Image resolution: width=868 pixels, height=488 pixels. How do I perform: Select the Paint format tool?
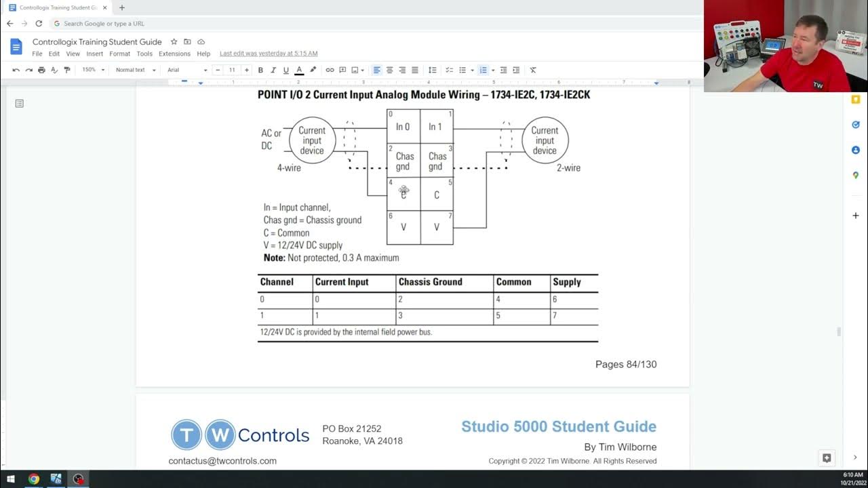tap(66, 70)
